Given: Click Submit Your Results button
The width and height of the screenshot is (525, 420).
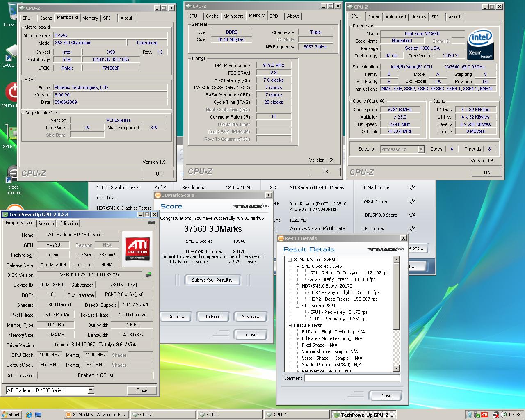Looking at the screenshot, I should click(213, 280).
